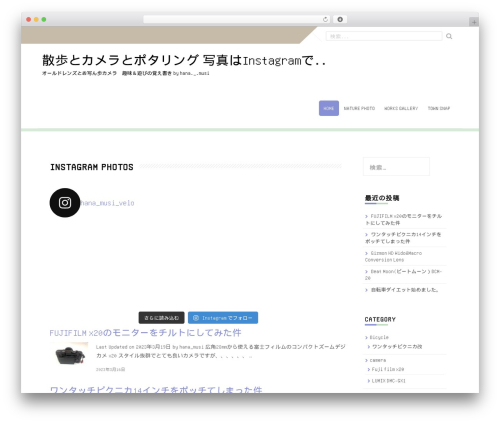Open the LUMIX DMC-GX1 subcategory

click(388, 381)
